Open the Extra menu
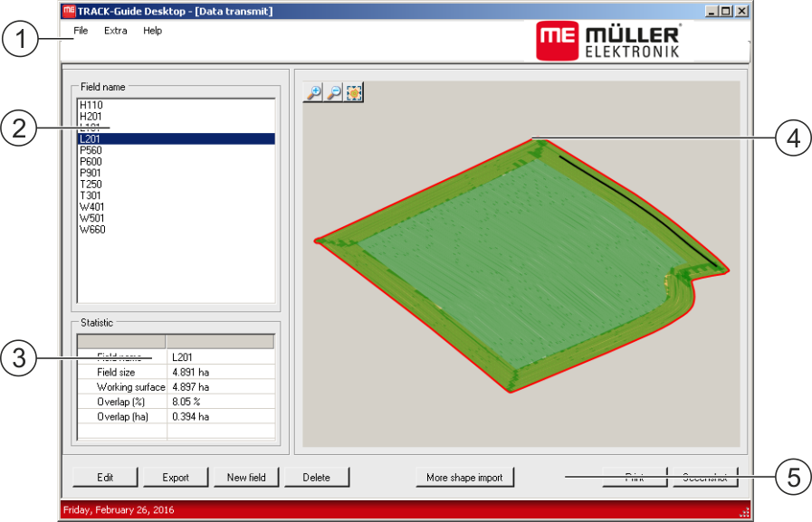 click(116, 31)
